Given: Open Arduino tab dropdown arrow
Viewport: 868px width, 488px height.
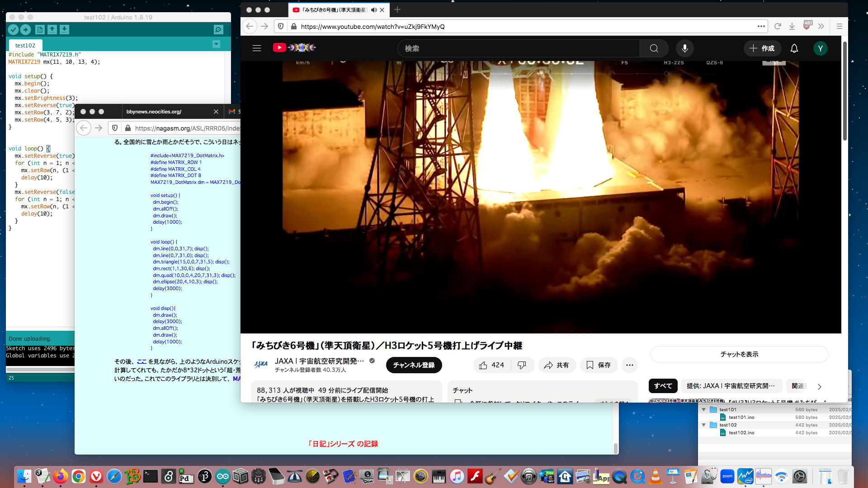Looking at the screenshot, I should tap(216, 44).
